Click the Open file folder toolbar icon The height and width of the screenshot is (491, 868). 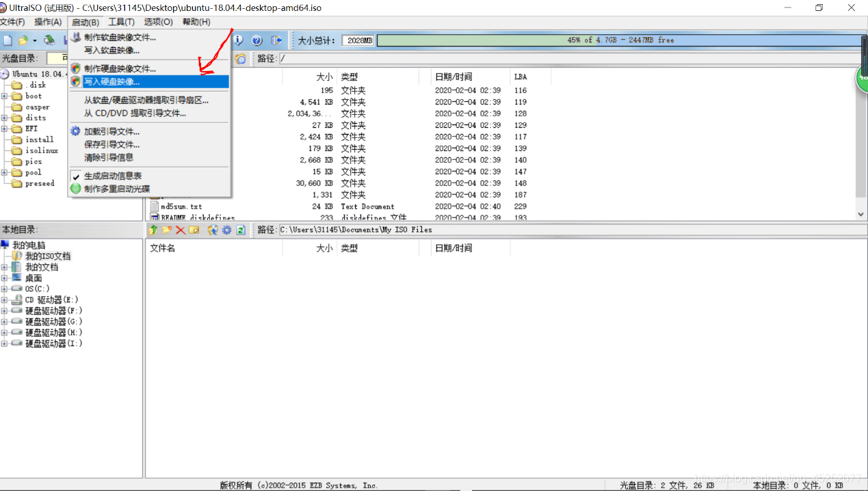coord(23,40)
